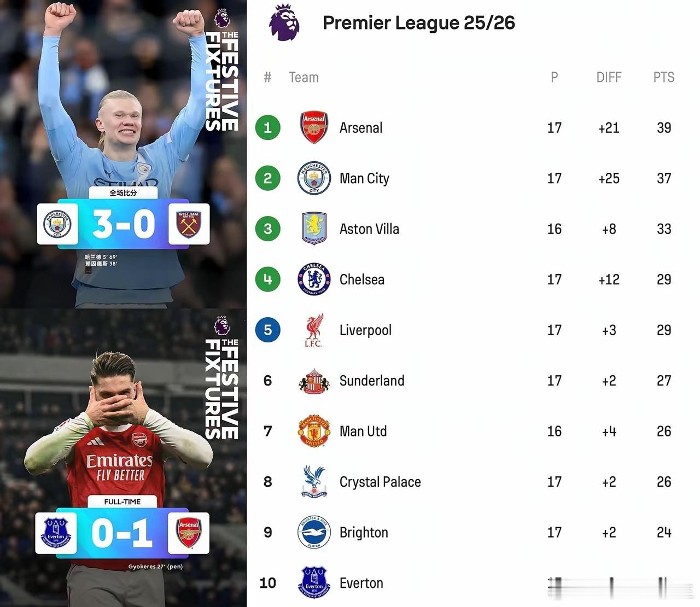Click the blue position 5 circle
The height and width of the screenshot is (607, 700).
point(267,330)
